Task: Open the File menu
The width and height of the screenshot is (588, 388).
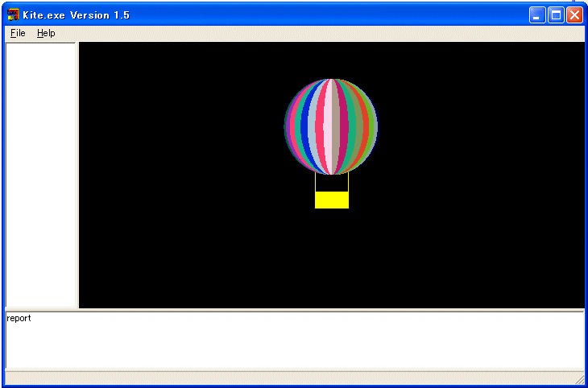Action: click(18, 33)
